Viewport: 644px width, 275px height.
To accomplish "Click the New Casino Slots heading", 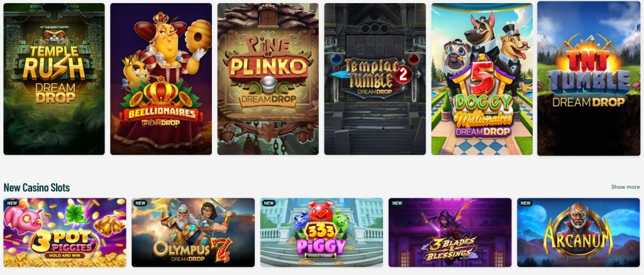I will (36, 187).
